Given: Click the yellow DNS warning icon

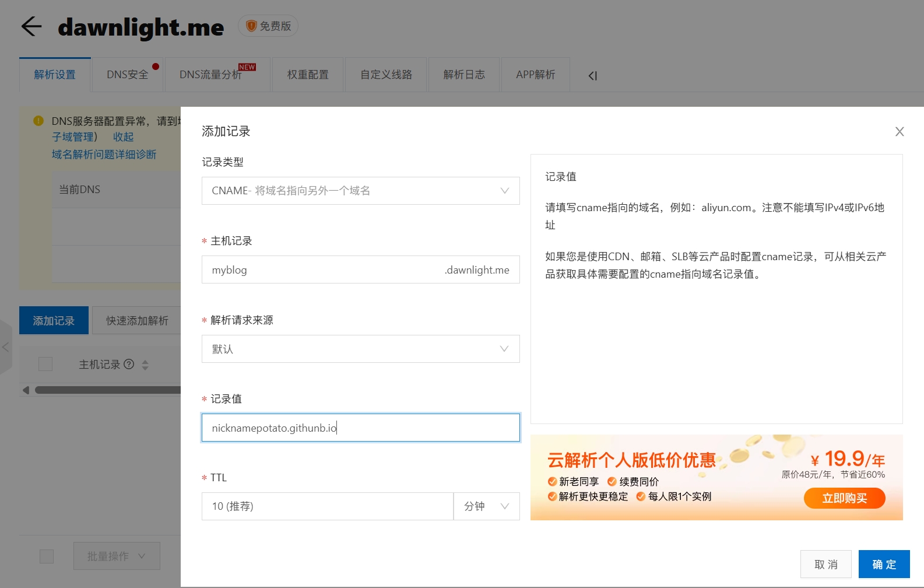Looking at the screenshot, I should tap(38, 121).
